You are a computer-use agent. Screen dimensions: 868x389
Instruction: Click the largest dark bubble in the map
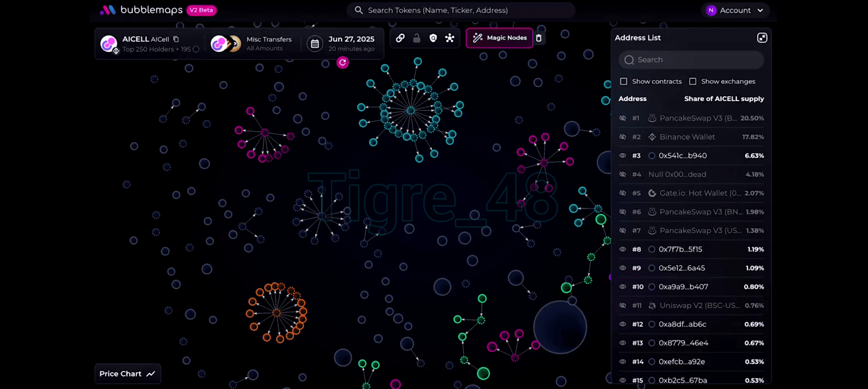(x=560, y=327)
